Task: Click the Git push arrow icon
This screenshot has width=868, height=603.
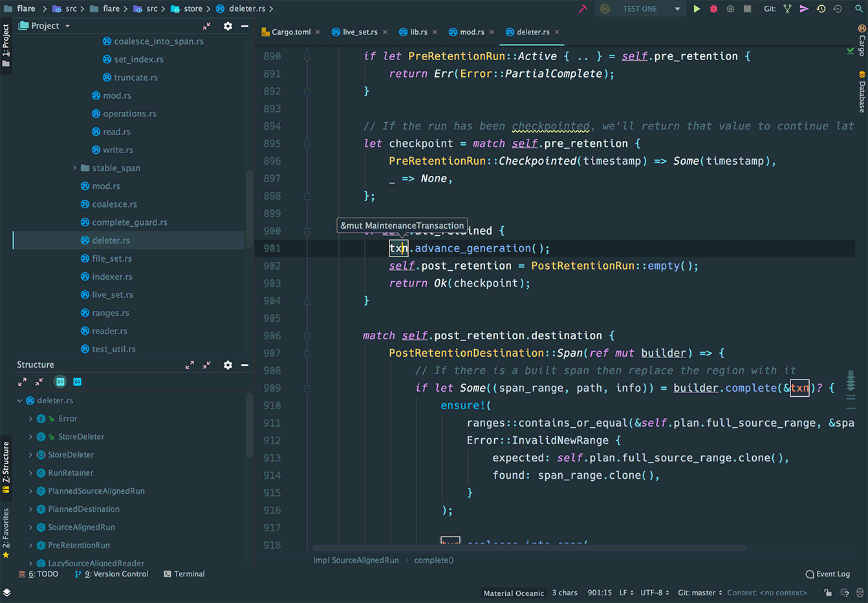Action: [x=804, y=9]
